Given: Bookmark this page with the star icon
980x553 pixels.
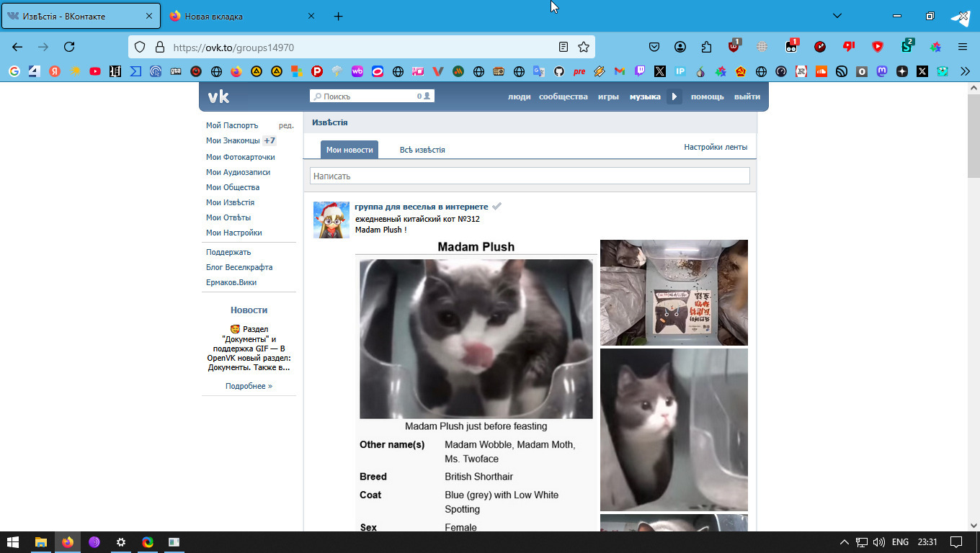Looking at the screenshot, I should 584,47.
